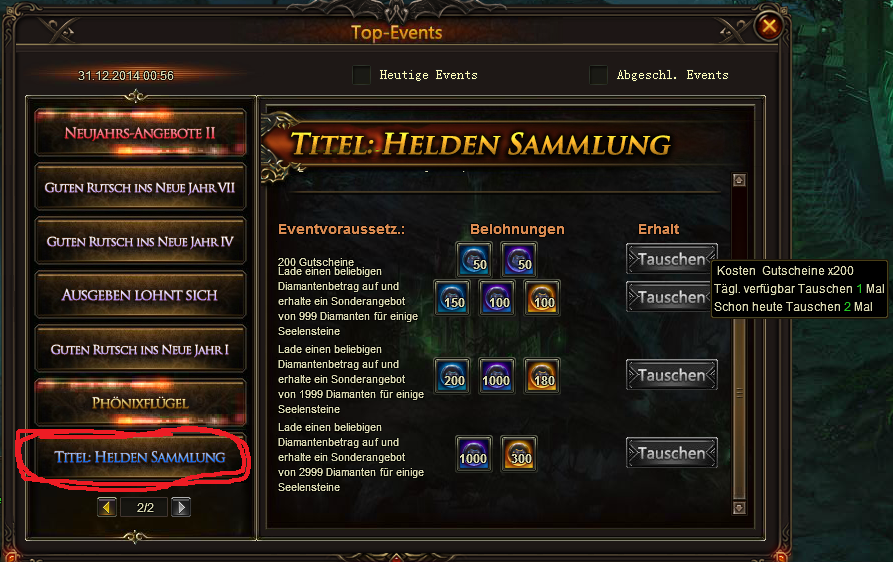
Task: Click the first 50 reward icon
Action: point(474,260)
